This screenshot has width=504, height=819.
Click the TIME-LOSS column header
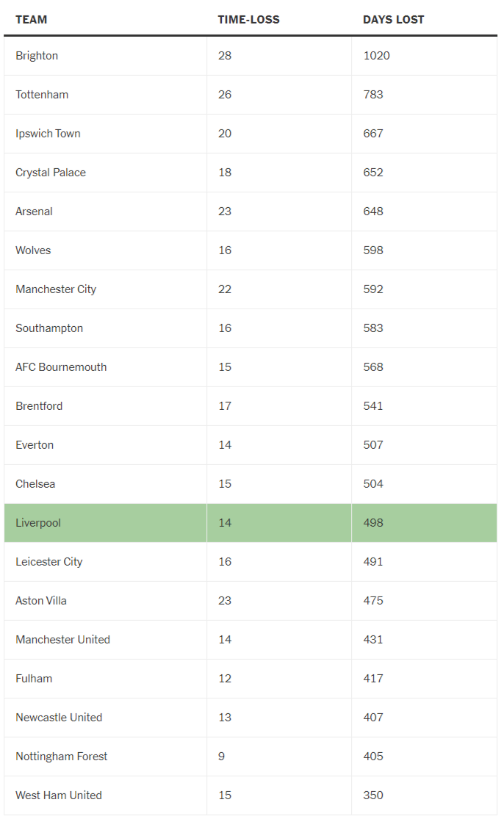[248, 20]
